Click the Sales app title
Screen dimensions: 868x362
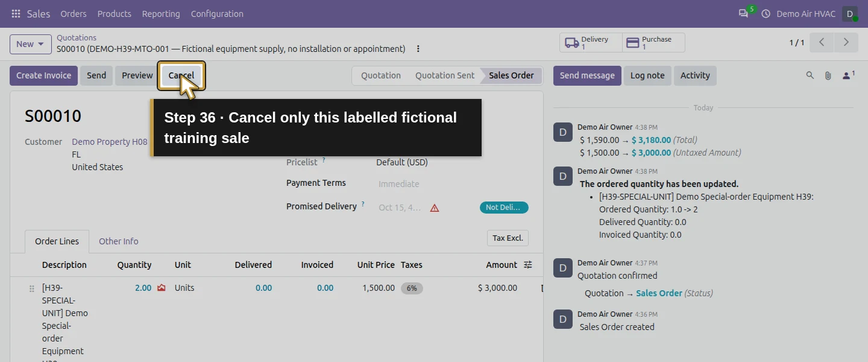pyautogui.click(x=39, y=13)
